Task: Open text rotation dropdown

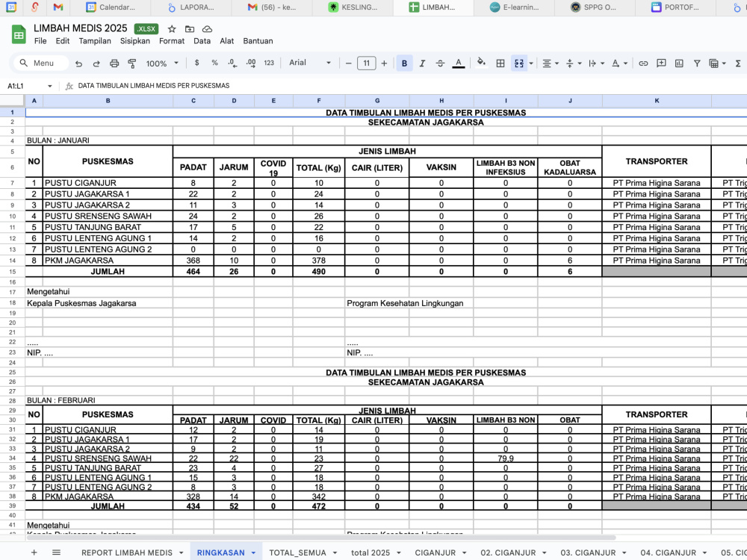Action: tap(619, 63)
